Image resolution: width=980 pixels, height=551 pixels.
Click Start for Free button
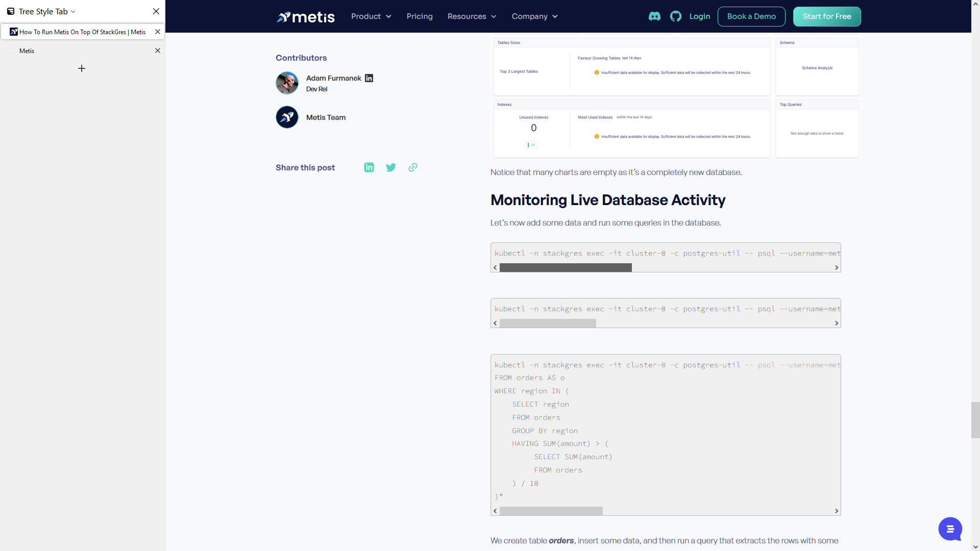(x=827, y=16)
